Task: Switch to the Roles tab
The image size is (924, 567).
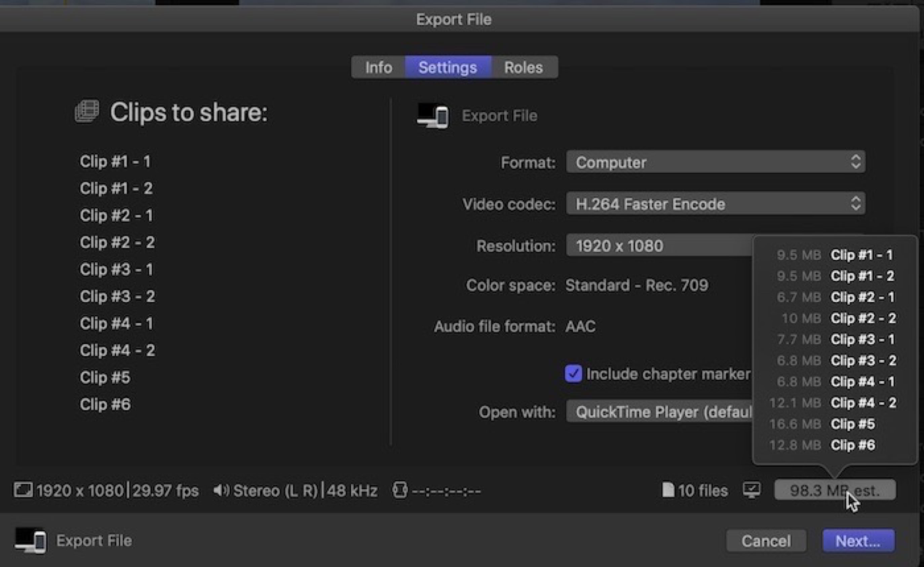Action: pos(523,68)
